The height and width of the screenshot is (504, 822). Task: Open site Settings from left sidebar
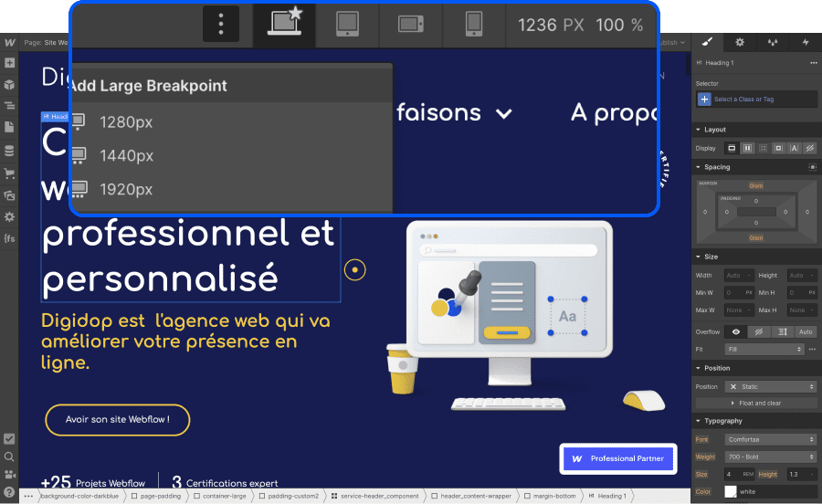(9, 217)
